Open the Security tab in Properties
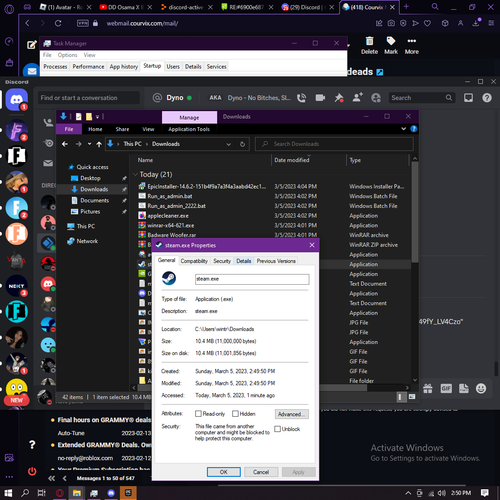 point(222,261)
